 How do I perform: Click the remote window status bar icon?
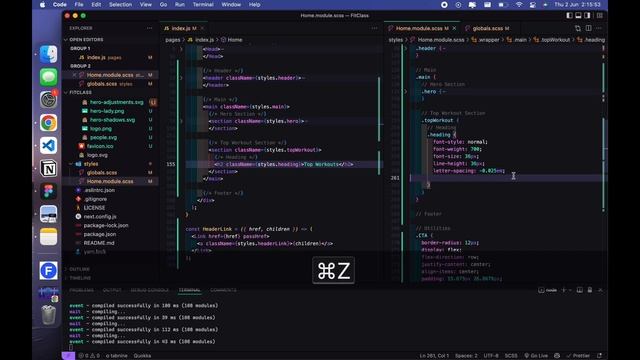(68, 356)
